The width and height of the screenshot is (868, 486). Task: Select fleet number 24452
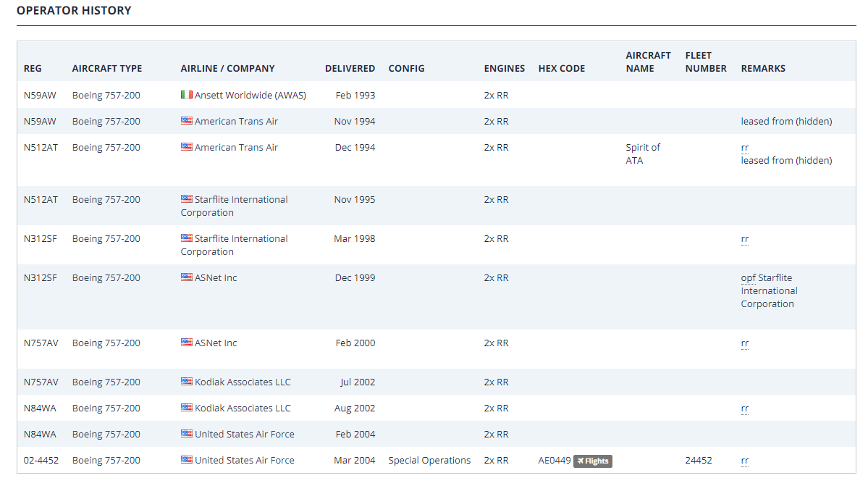[x=699, y=460]
